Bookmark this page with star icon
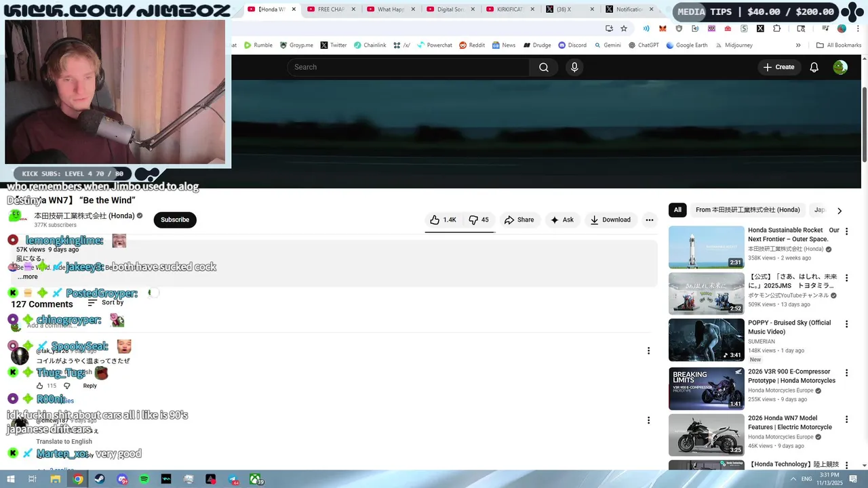Viewport: 868px width, 488px height. point(624,28)
